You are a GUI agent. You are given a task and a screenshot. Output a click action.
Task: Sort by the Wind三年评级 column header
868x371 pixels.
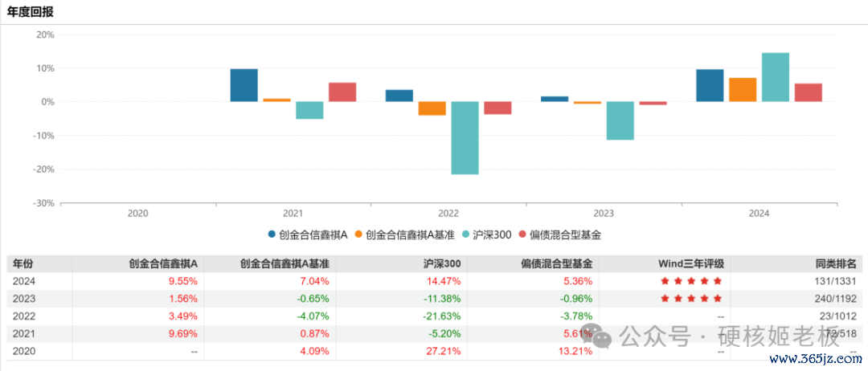coord(693,263)
